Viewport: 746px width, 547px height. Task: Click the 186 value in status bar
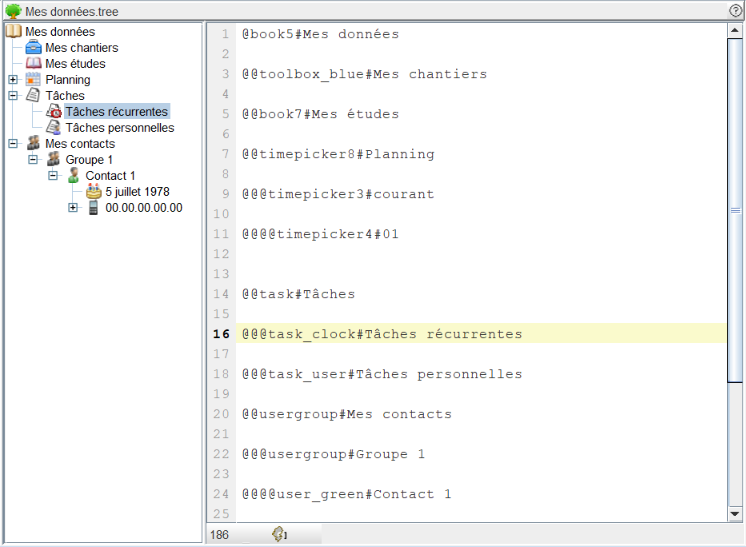click(219, 535)
